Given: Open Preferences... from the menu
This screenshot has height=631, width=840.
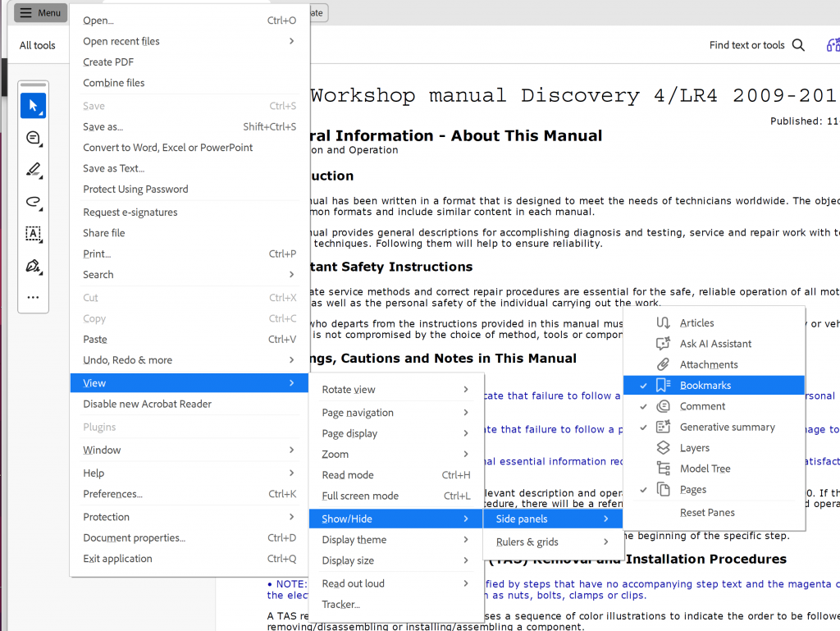Looking at the screenshot, I should (x=189, y=494).
